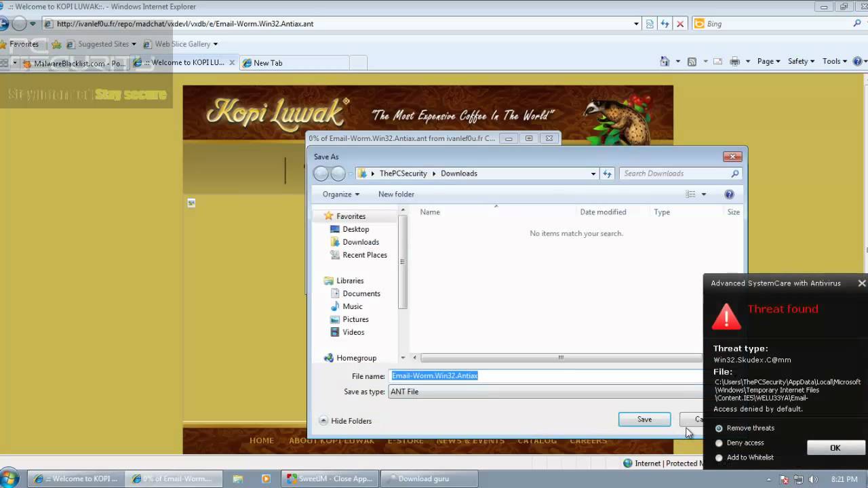Open the Tools dropdown menu

pos(835,61)
